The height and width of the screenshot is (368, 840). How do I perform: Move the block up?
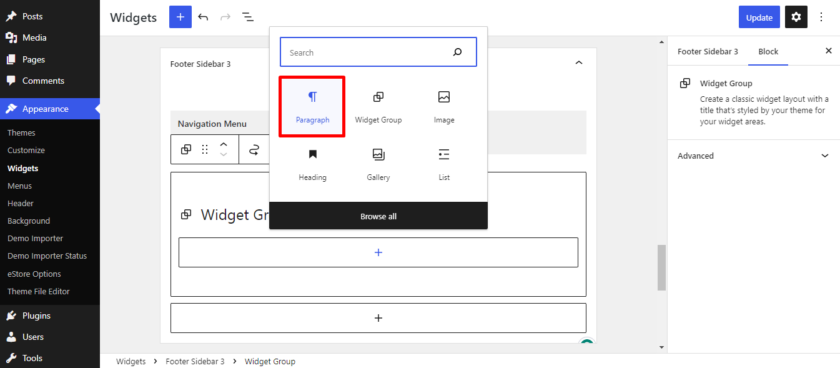[224, 144]
